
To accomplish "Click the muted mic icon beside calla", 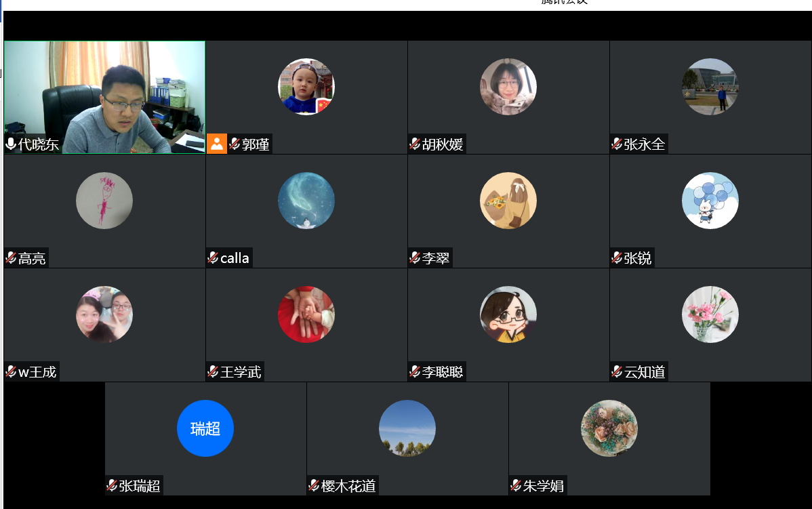I will (x=213, y=258).
